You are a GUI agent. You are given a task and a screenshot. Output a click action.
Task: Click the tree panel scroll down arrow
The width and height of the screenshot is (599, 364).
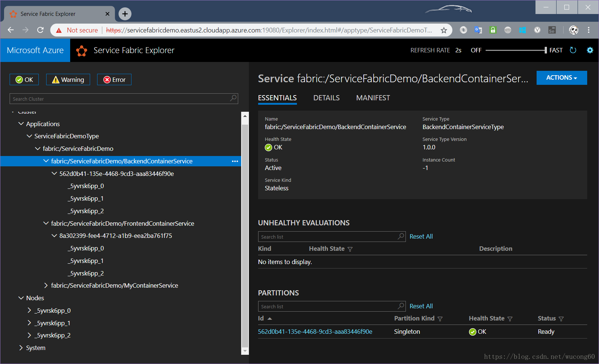click(x=245, y=350)
